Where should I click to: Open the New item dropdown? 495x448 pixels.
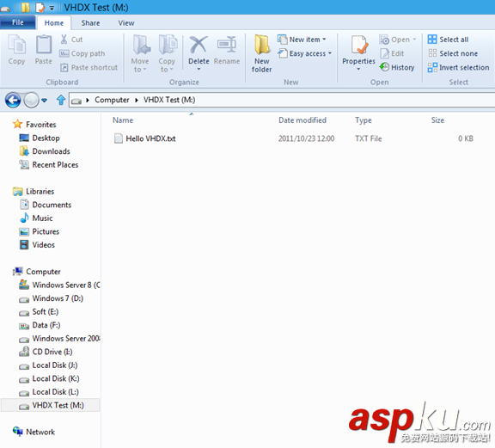(x=324, y=40)
